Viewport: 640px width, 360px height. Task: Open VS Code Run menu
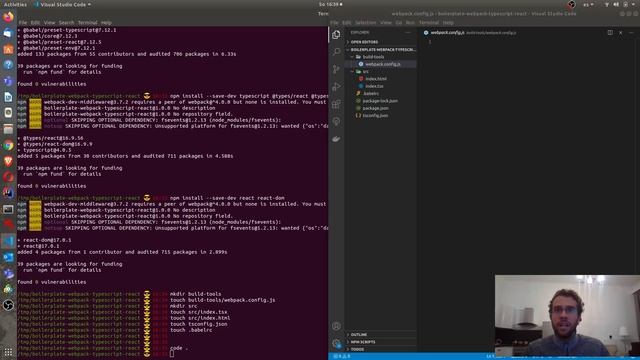410,23
